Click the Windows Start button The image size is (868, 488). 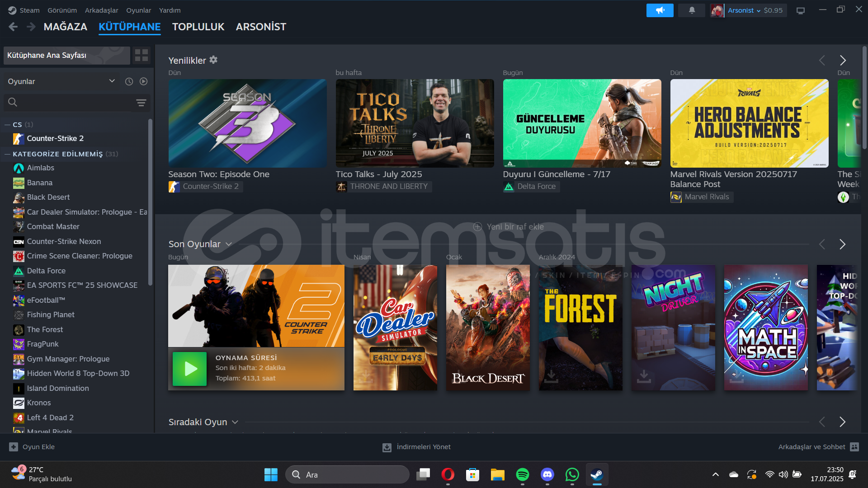(x=271, y=474)
